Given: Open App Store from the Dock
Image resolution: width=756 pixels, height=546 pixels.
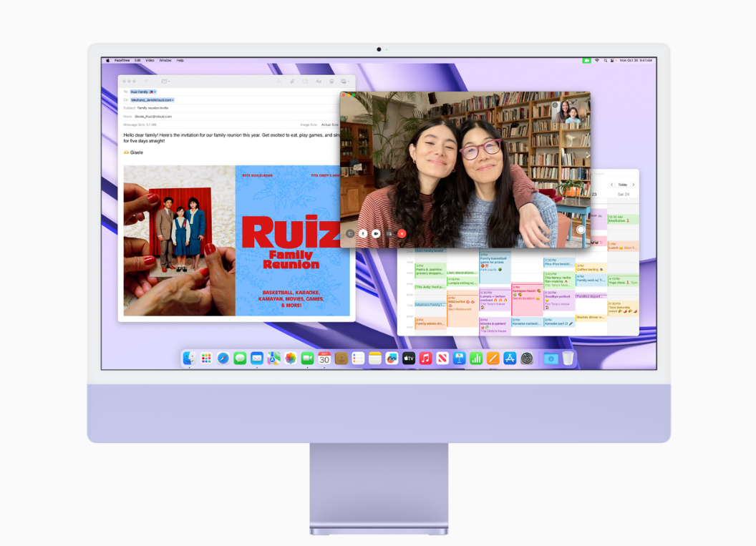Looking at the screenshot, I should coord(510,358).
